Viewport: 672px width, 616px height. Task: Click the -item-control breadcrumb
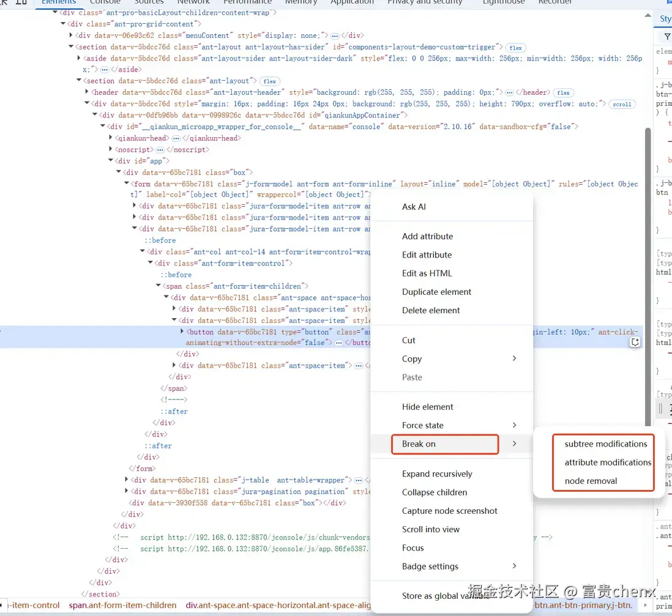tap(34, 605)
